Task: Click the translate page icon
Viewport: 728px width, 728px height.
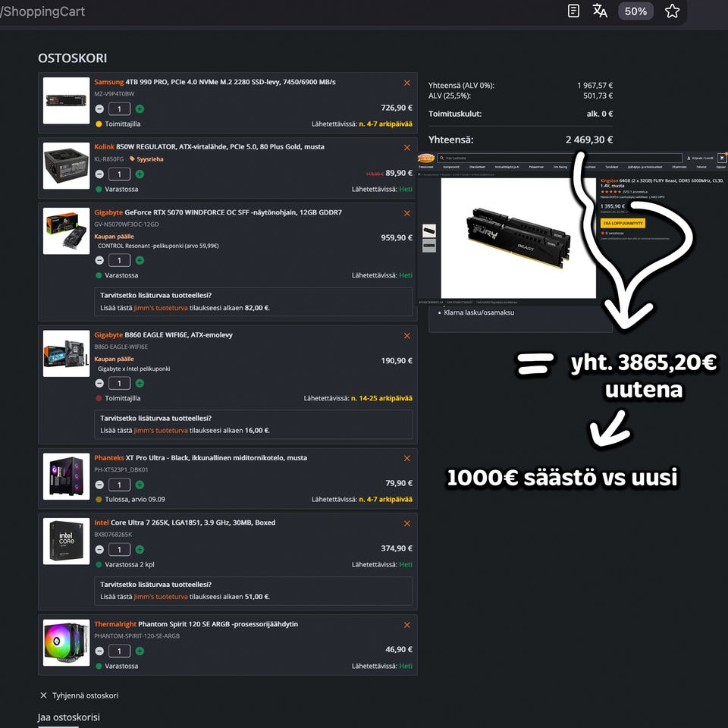Action: [600, 11]
